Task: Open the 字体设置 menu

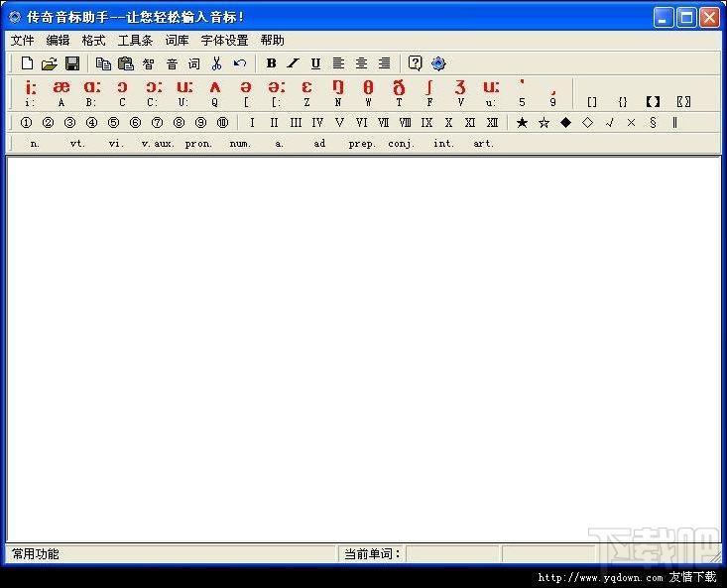Action: click(x=225, y=41)
